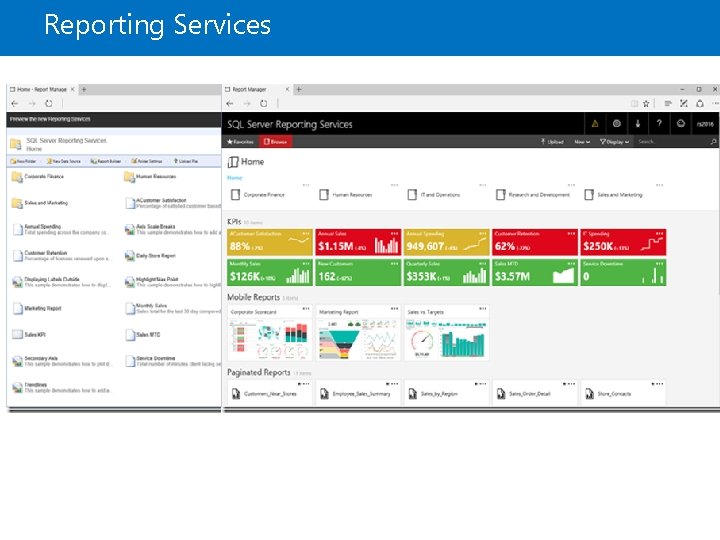Click Research and Development folder icon

(501, 195)
